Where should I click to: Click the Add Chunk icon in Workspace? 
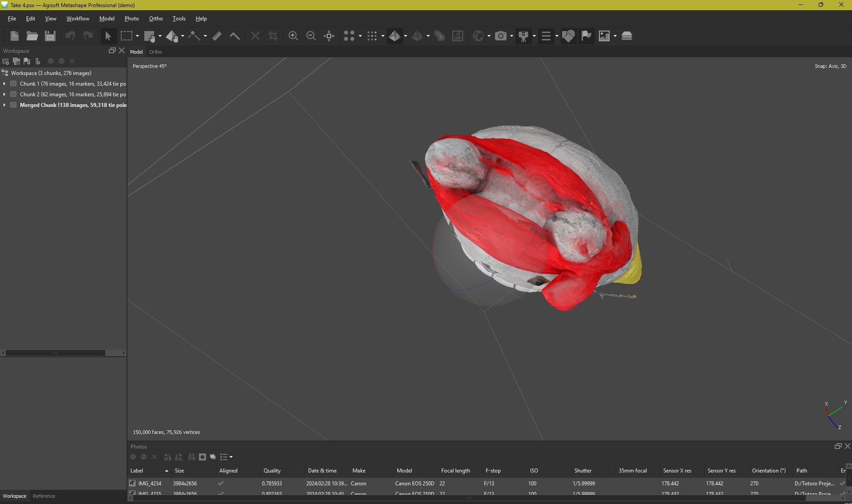click(x=6, y=61)
